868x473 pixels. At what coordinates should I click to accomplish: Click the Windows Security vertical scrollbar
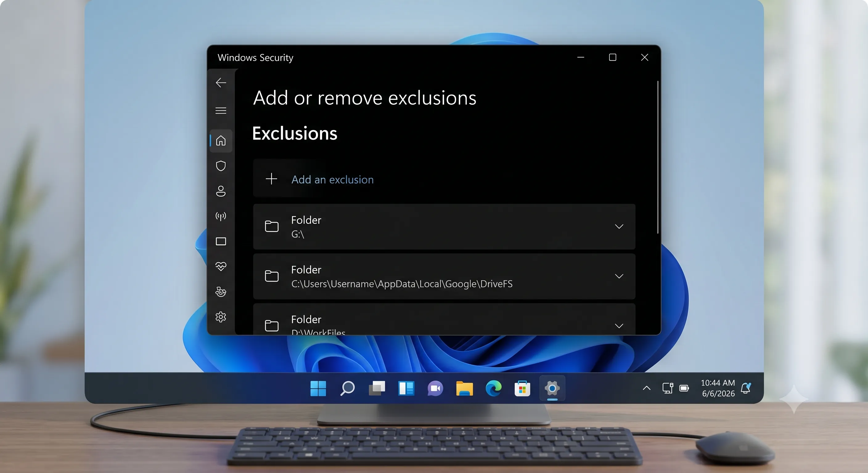point(657,157)
